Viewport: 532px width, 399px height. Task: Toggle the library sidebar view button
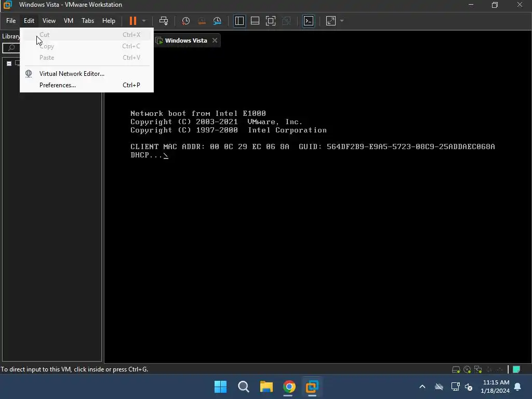pyautogui.click(x=239, y=21)
